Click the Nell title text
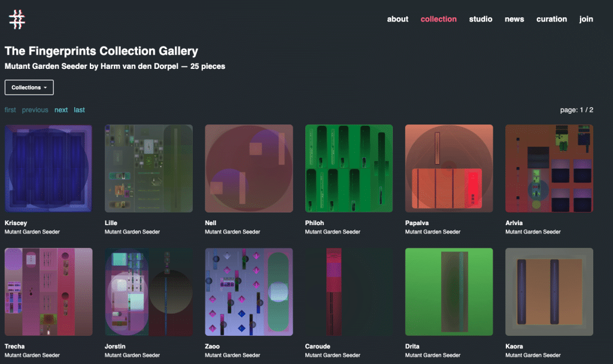This screenshot has width=613, height=364. coord(210,223)
